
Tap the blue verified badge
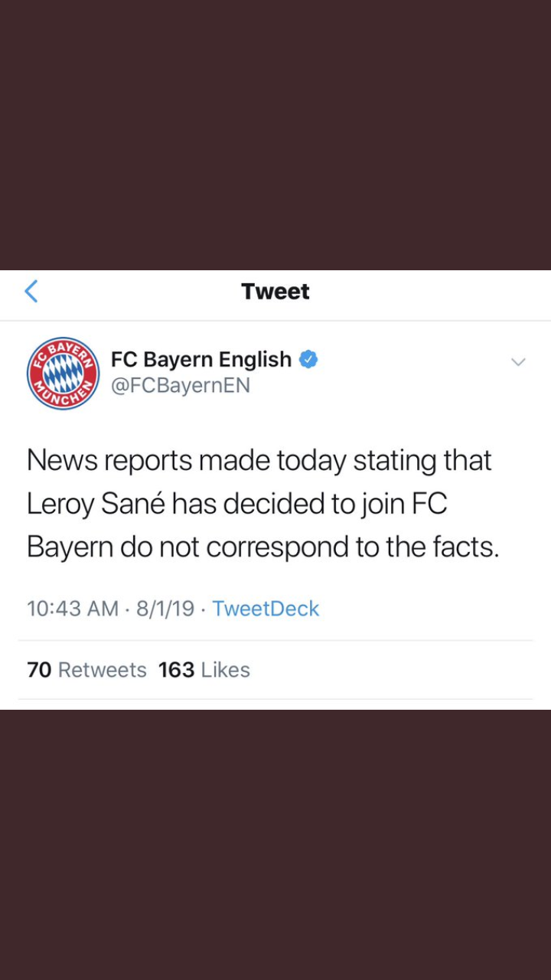pos(308,359)
